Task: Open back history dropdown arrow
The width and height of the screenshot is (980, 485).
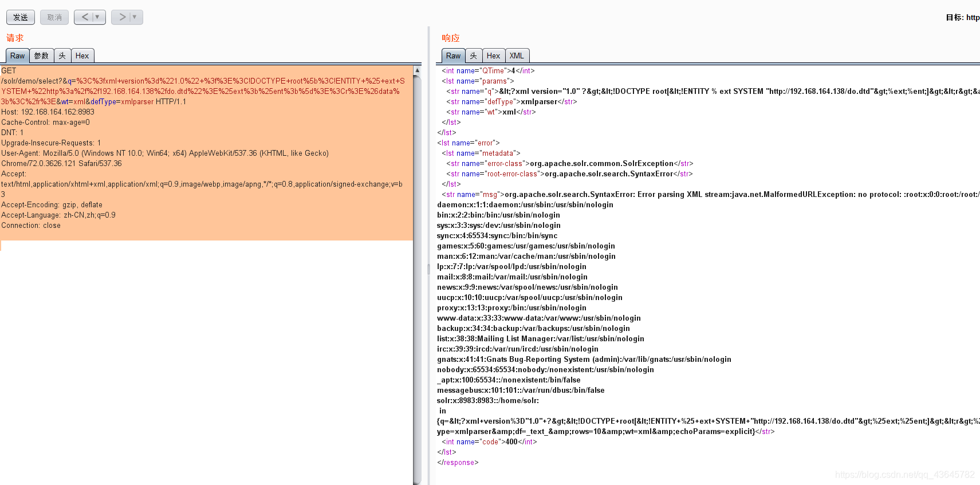Action: pos(98,17)
